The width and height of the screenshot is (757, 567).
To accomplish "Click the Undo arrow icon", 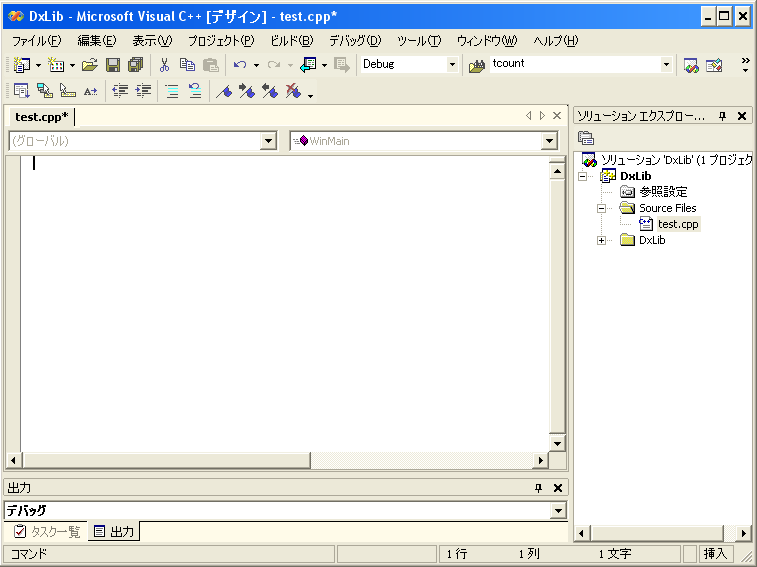I will point(240,64).
